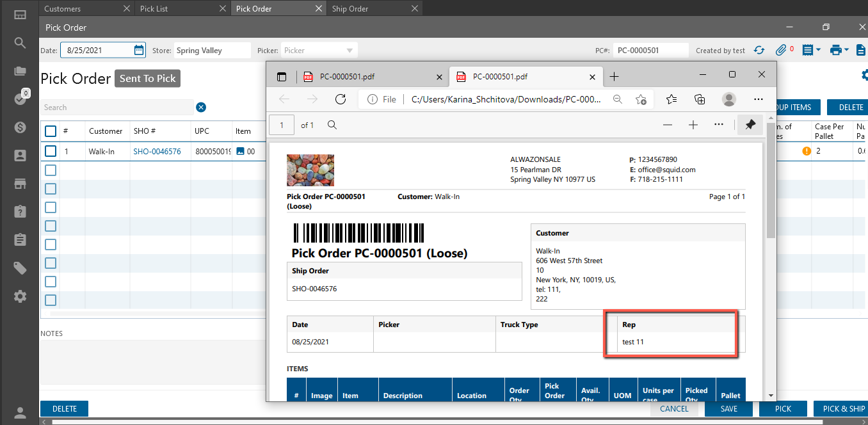Open the SHO-0046576 link
868x425 pixels.
point(157,152)
